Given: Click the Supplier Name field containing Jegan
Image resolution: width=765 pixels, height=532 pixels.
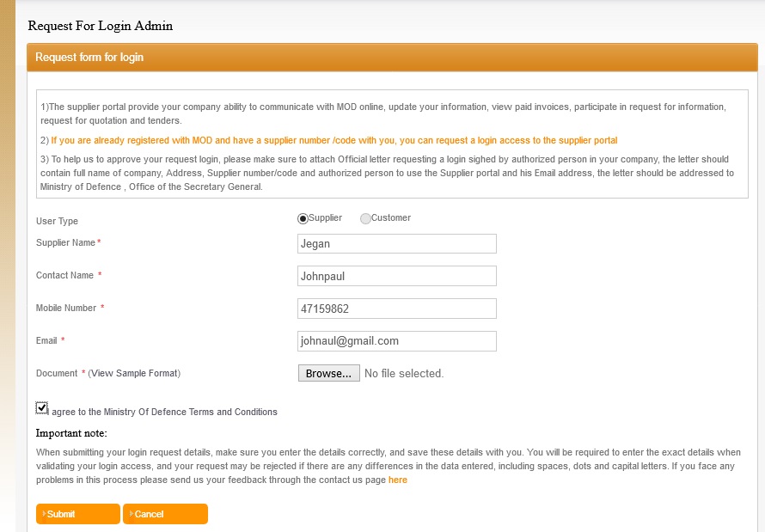Looking at the screenshot, I should click(396, 243).
